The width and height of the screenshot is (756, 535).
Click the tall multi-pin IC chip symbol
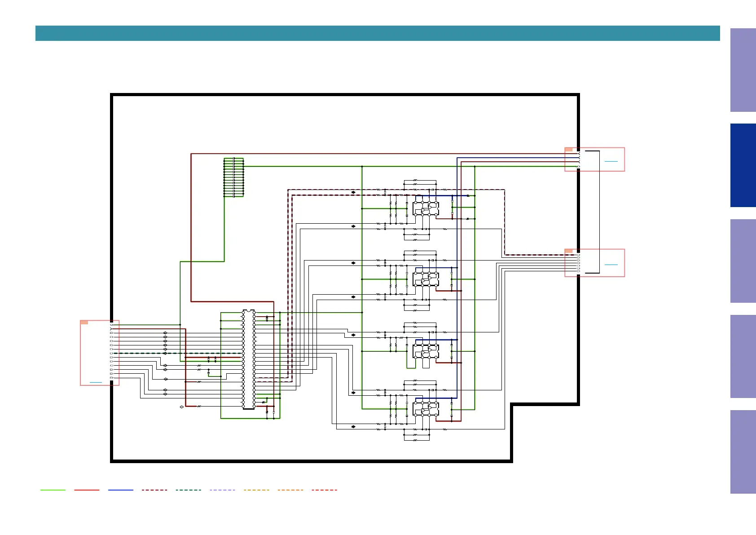[249, 359]
